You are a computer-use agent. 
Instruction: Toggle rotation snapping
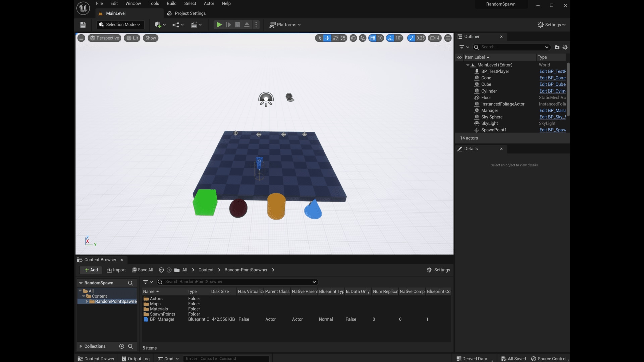coord(391,38)
